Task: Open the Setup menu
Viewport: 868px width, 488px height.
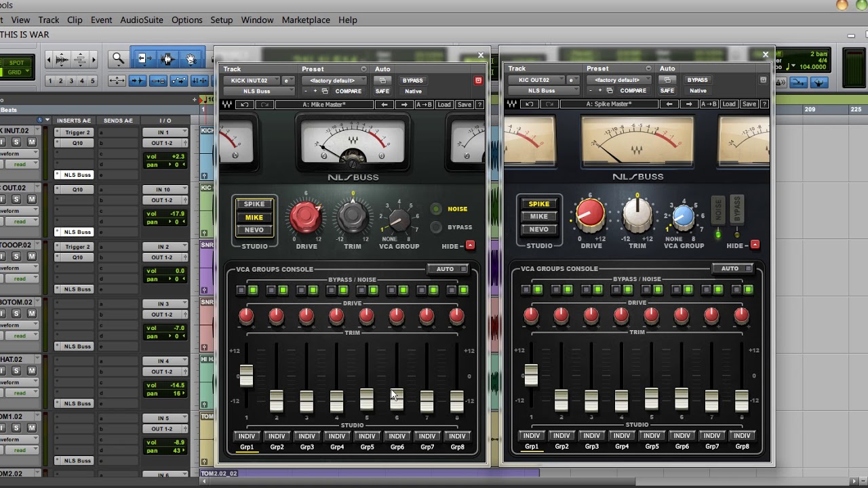Action: [x=221, y=20]
